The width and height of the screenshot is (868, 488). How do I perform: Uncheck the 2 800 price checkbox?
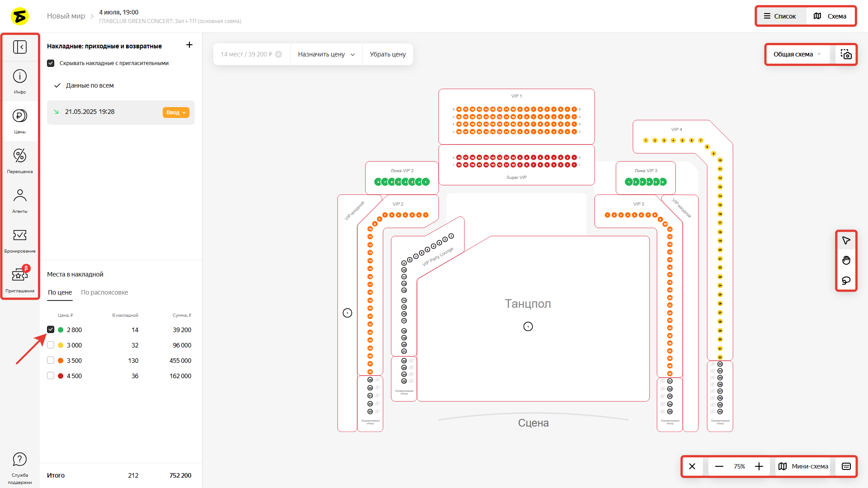[x=51, y=330]
